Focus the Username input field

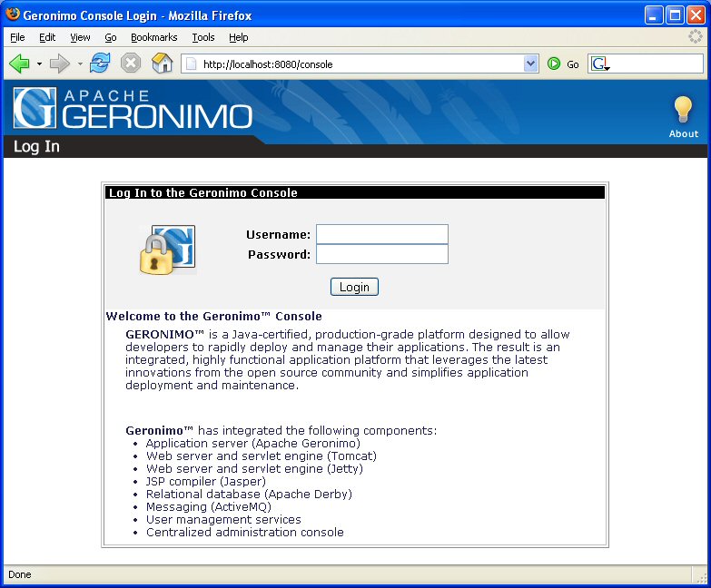tap(381, 234)
